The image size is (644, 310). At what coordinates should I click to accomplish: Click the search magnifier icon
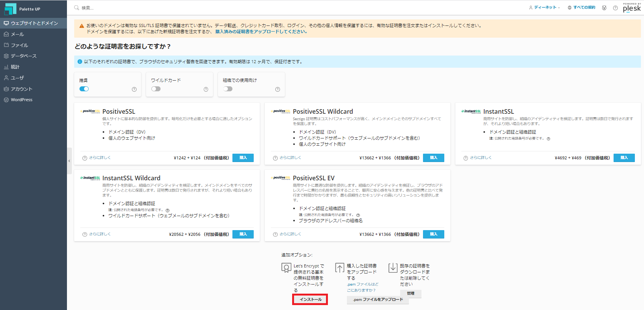(x=77, y=8)
